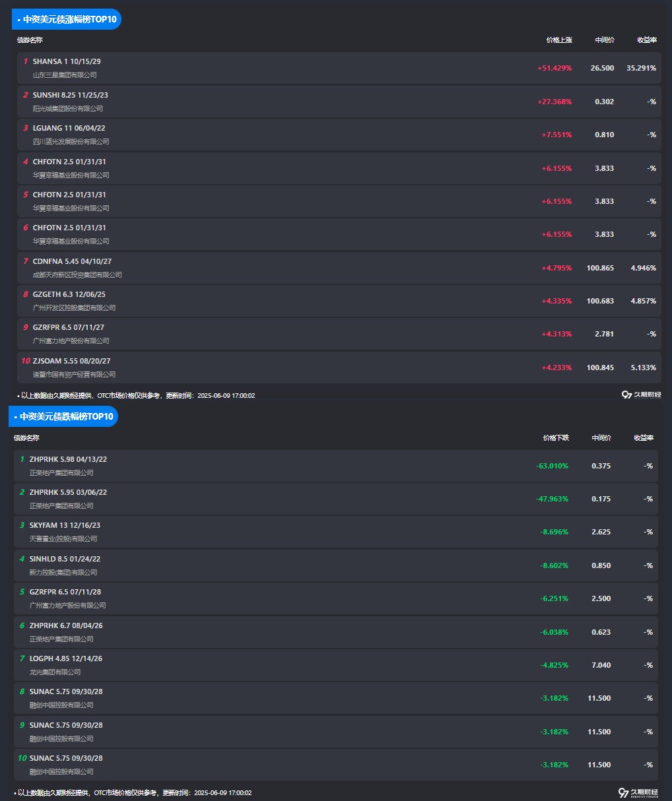
Task: Open the LOGPH 4.85 12/14/26 bond row
Action: 336,665
